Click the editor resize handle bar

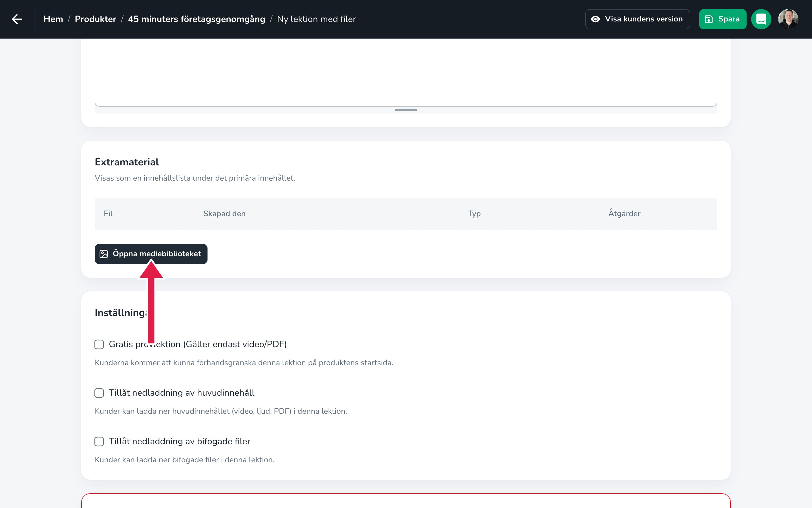point(406,110)
